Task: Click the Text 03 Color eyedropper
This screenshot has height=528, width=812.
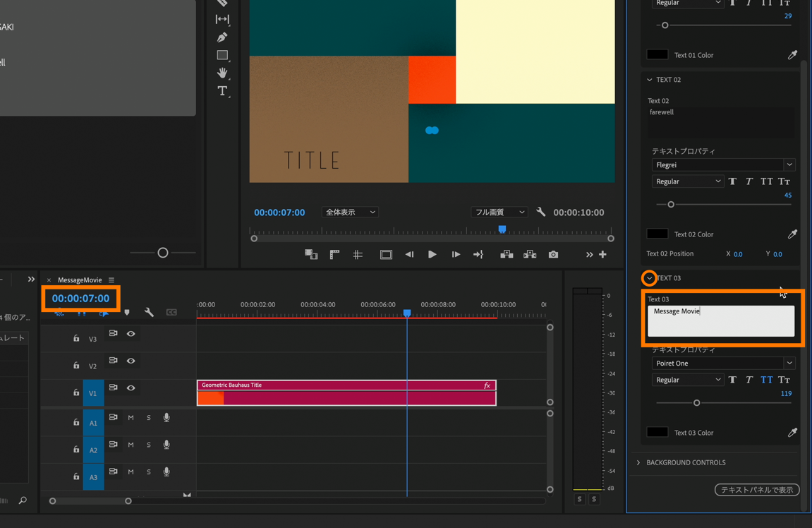Action: (792, 432)
